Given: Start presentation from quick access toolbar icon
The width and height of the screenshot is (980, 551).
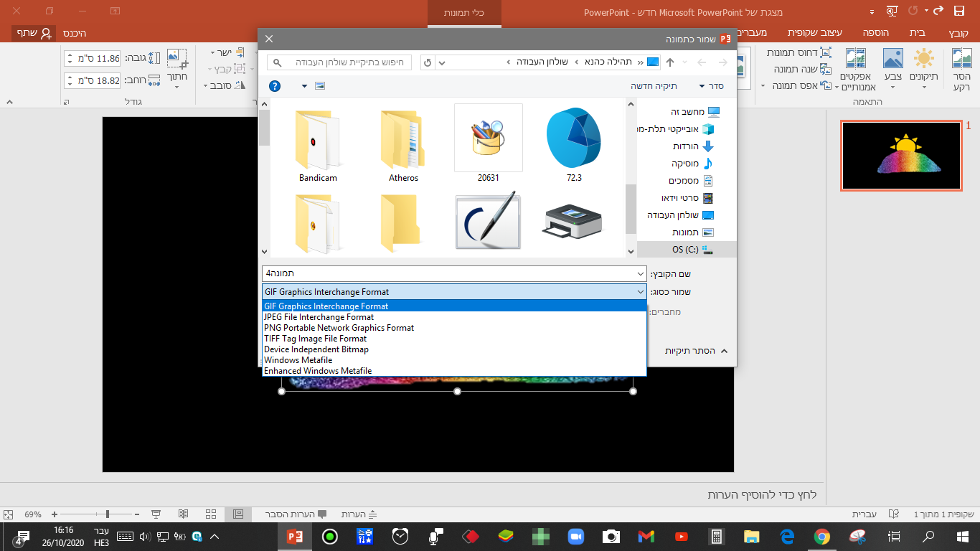Looking at the screenshot, I should pyautogui.click(x=892, y=11).
